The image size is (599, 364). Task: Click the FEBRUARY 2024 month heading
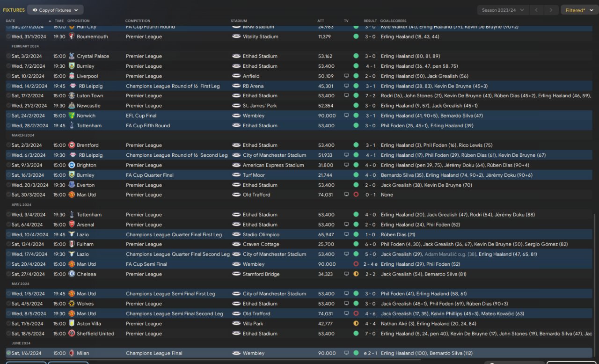point(25,46)
